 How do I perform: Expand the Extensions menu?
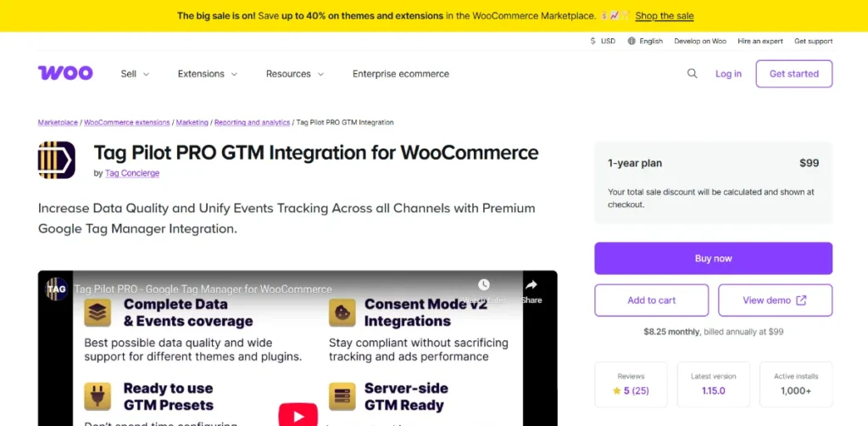point(208,74)
